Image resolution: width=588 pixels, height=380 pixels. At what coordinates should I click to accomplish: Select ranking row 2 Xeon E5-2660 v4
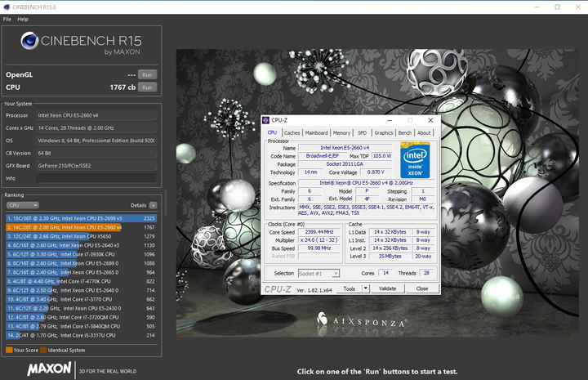(x=81, y=227)
